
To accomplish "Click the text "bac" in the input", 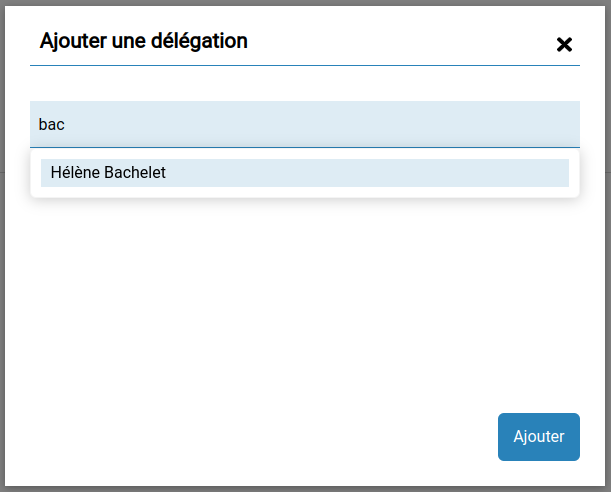I will tap(51, 125).
